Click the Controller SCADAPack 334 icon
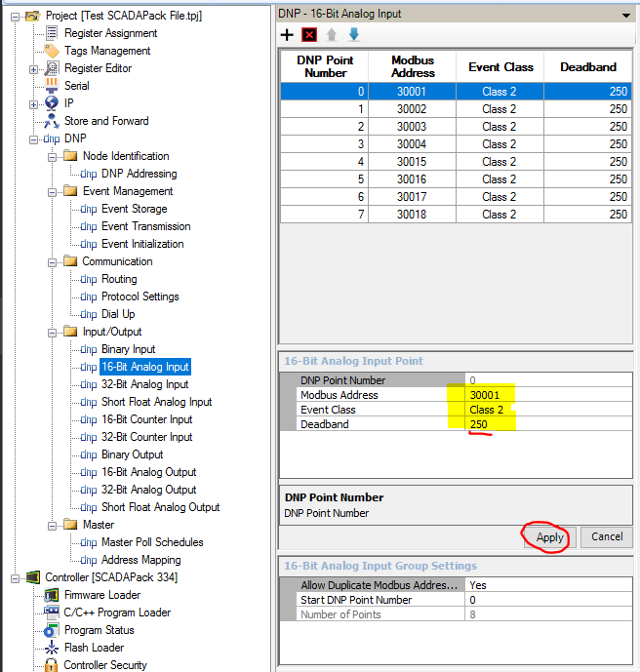 33,577
